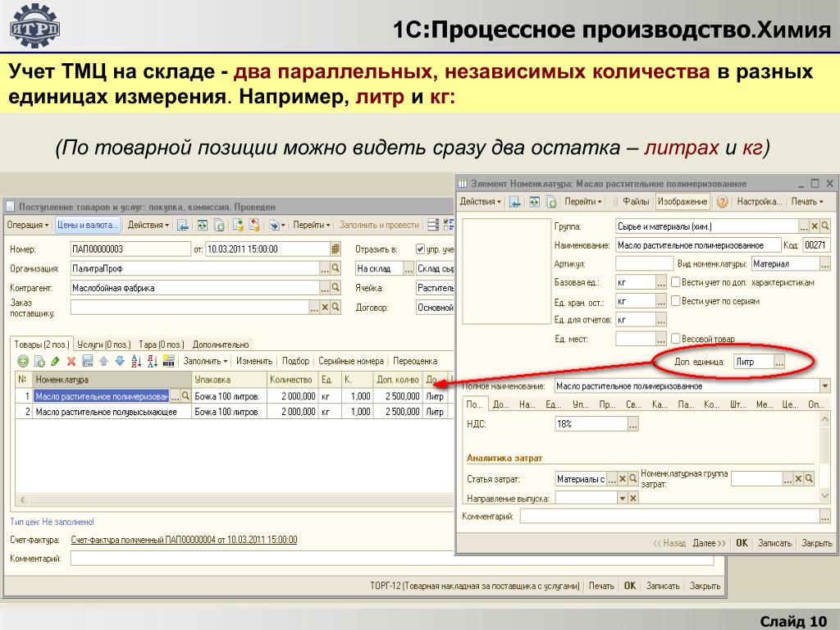Image resolution: width=840 pixels, height=630 pixels.
Task: Click Подбор button in table toolbar
Action: pyautogui.click(x=295, y=362)
